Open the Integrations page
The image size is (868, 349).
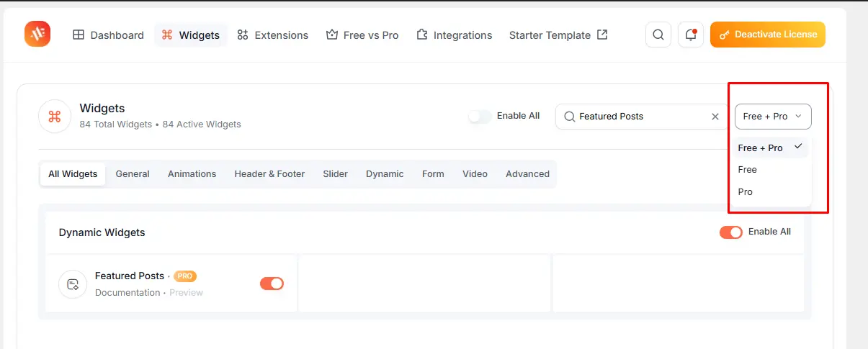(455, 35)
